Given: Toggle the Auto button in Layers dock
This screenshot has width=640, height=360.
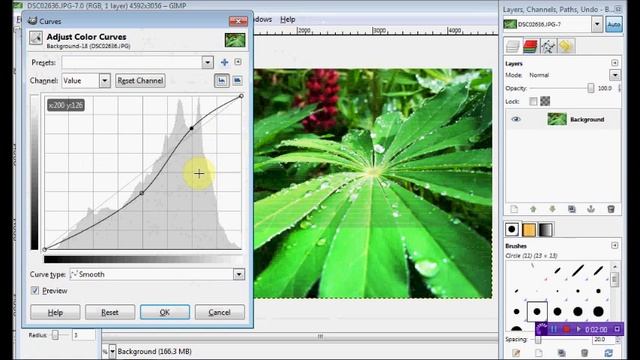Looking at the screenshot, I should 614,24.
